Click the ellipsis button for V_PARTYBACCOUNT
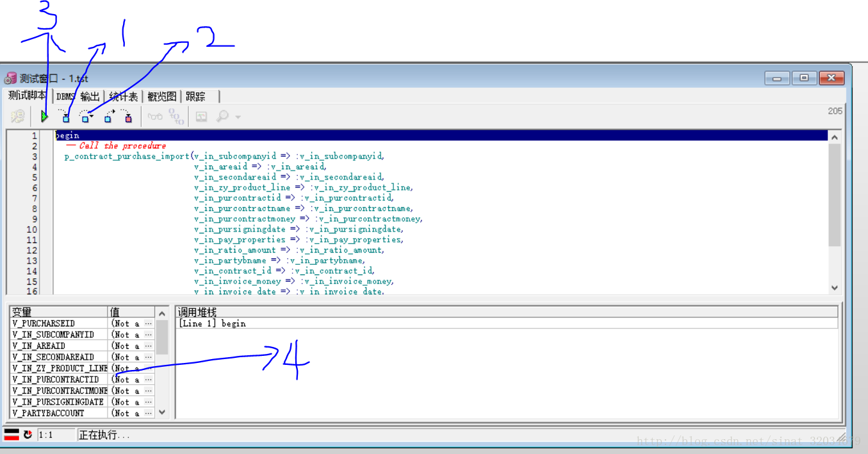Screen dimensions: 868x454 coord(149,414)
